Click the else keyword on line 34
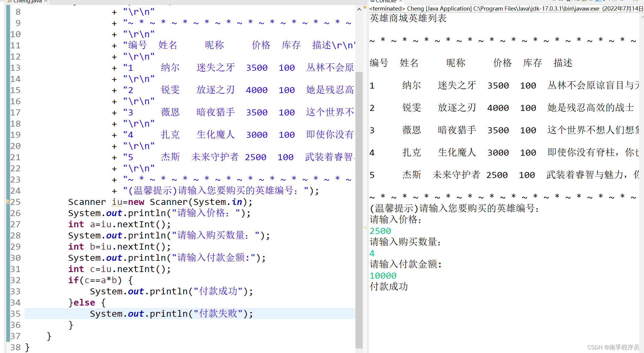 coord(84,303)
